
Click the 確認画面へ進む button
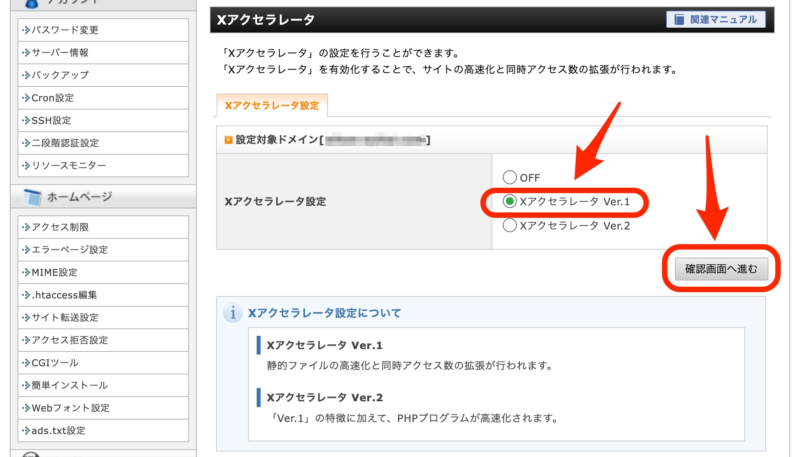point(721,269)
